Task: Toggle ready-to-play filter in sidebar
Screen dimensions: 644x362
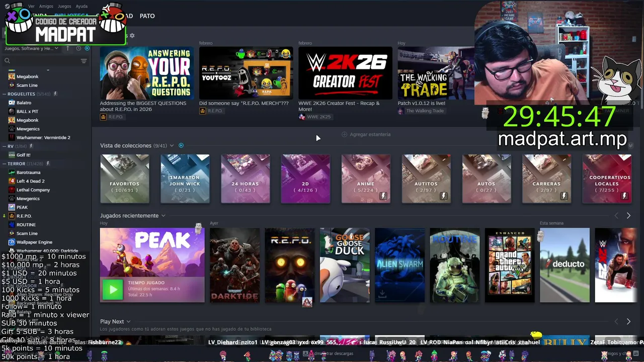Action: click(87, 48)
